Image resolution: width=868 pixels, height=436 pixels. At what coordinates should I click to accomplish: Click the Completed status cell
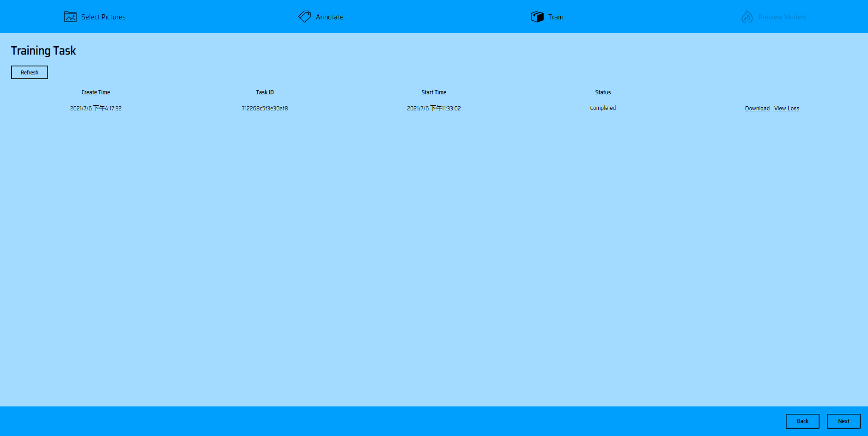coord(603,108)
